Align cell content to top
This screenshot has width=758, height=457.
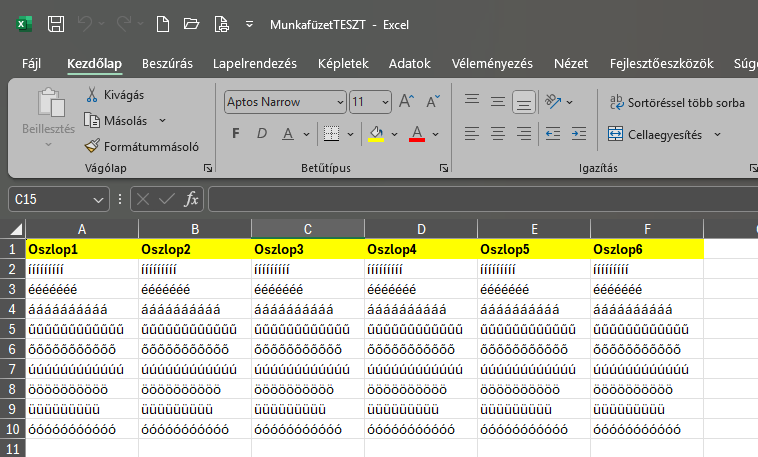(472, 102)
